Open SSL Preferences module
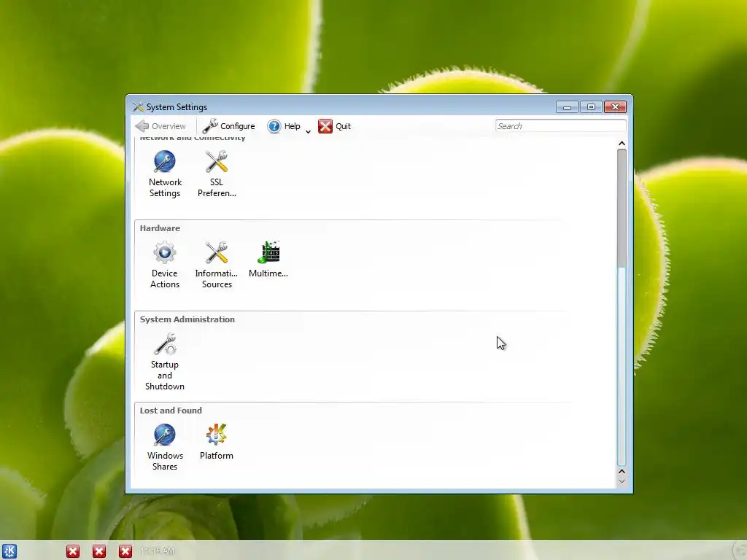Screen dimensions: 747x560 (217, 174)
